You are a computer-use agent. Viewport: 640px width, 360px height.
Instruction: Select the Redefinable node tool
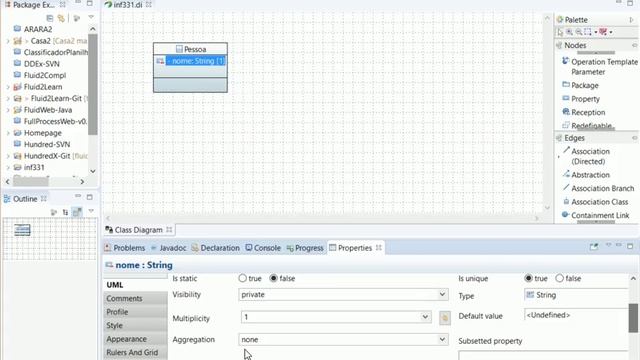[x=587, y=125]
